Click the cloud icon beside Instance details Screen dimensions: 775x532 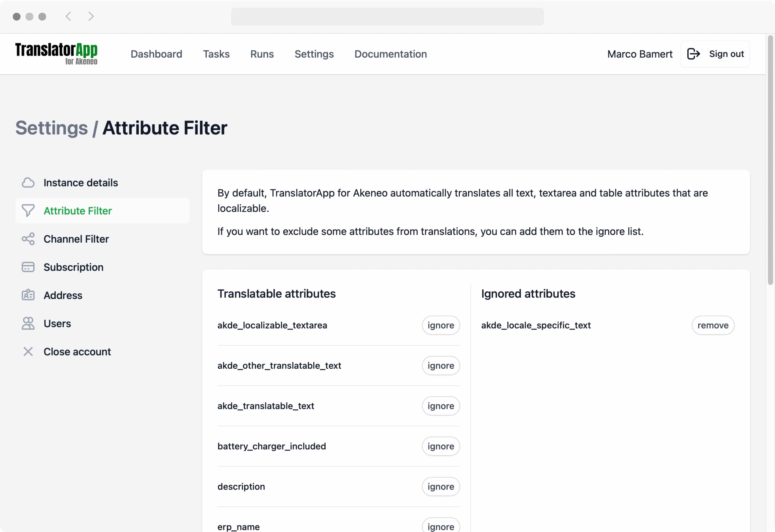[28, 182]
